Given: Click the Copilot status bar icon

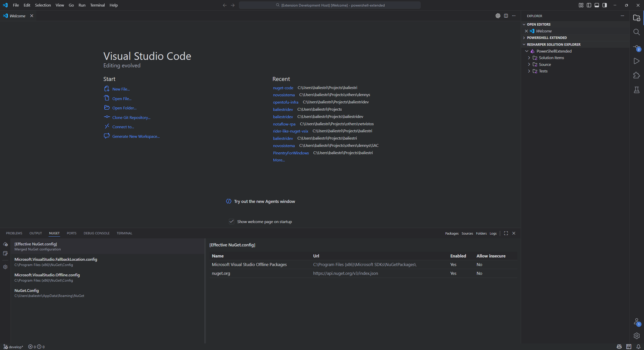Looking at the screenshot, I should tap(619, 347).
